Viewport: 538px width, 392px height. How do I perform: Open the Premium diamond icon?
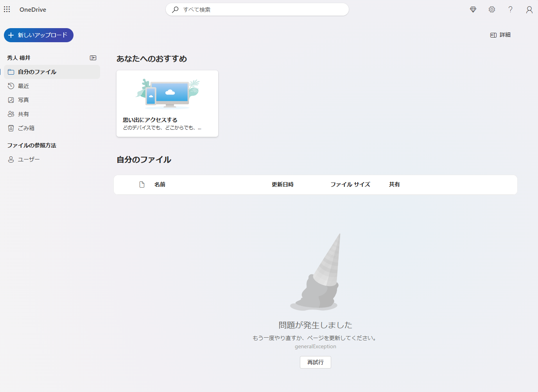pos(473,9)
